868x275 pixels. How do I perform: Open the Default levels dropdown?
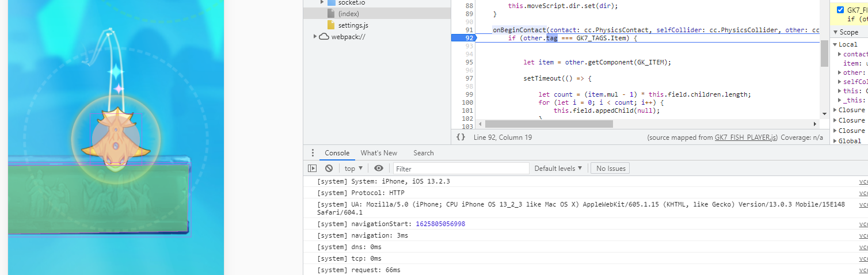click(558, 169)
